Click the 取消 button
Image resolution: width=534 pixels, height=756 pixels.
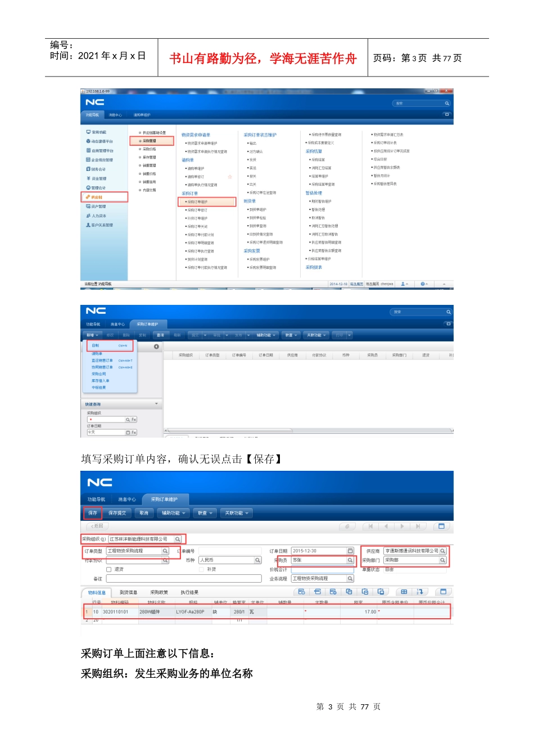coord(144,513)
